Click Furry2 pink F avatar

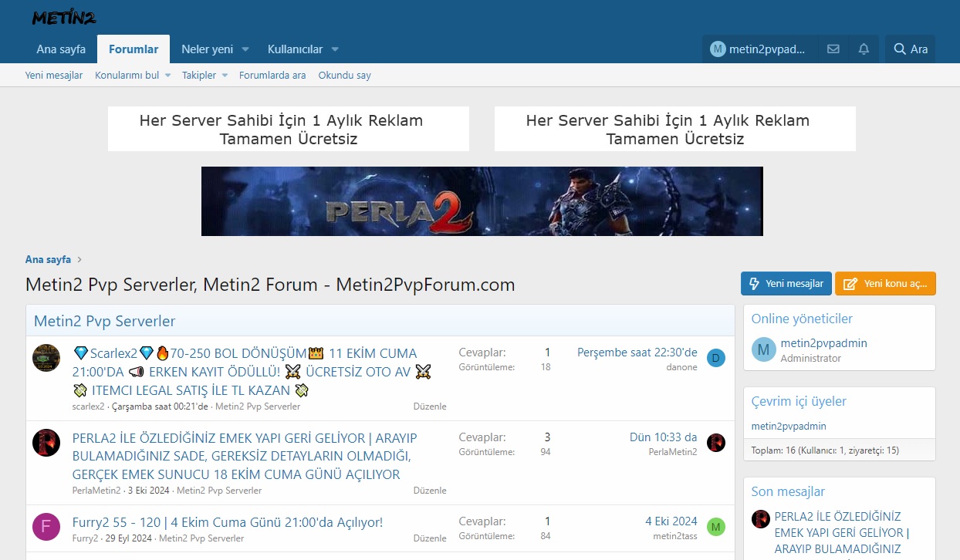(46, 527)
